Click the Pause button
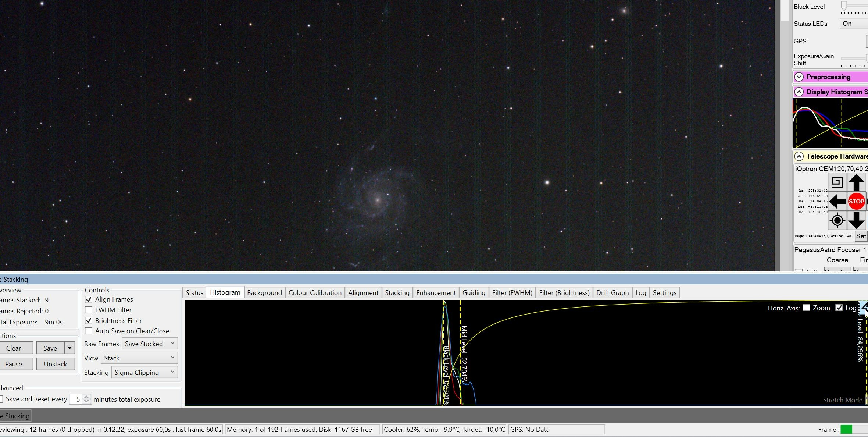This screenshot has height=437, width=868. click(14, 364)
